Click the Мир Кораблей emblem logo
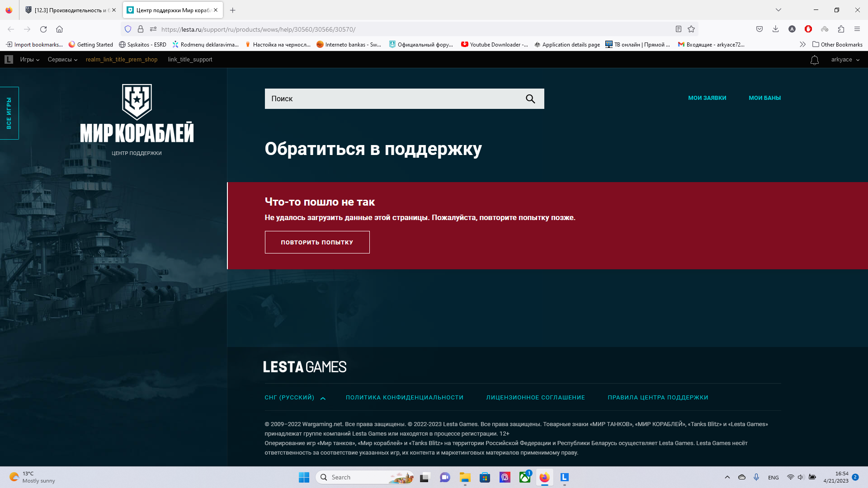Image resolution: width=868 pixels, height=488 pixels. 137,102
